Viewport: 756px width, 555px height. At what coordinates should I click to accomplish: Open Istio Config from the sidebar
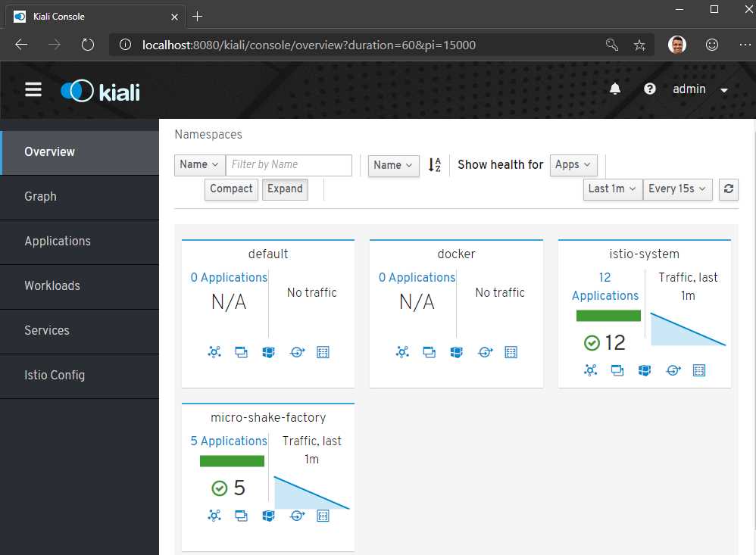56,376
